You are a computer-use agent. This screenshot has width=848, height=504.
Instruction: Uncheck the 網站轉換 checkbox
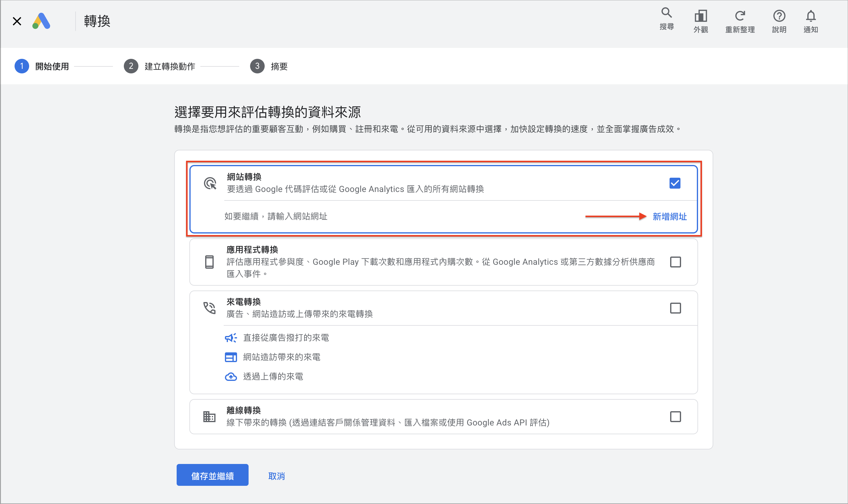pos(675,183)
